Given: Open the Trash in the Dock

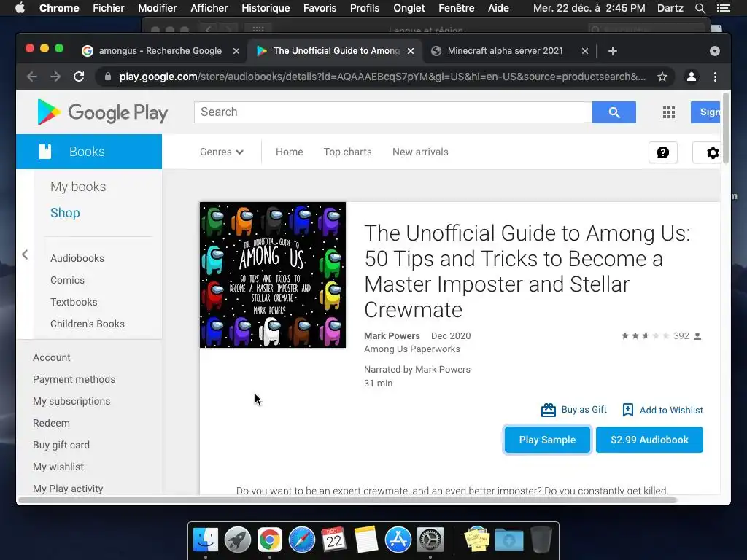Looking at the screenshot, I should pos(541,540).
